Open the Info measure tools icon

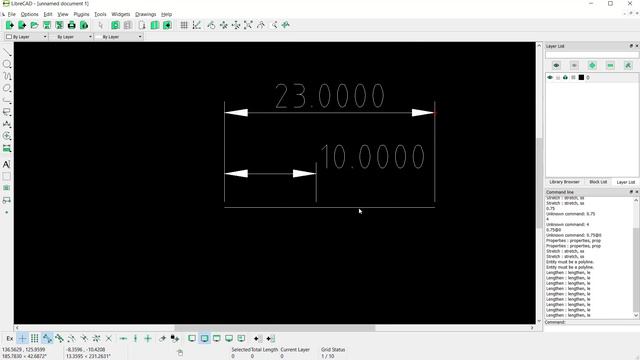(7, 148)
